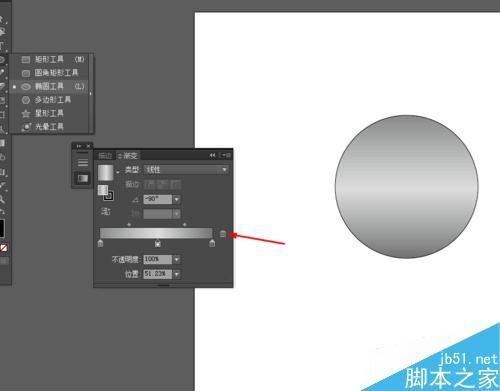Click the Location (位置) field showing 51.23%
This screenshot has width=500, height=391.
(x=158, y=274)
